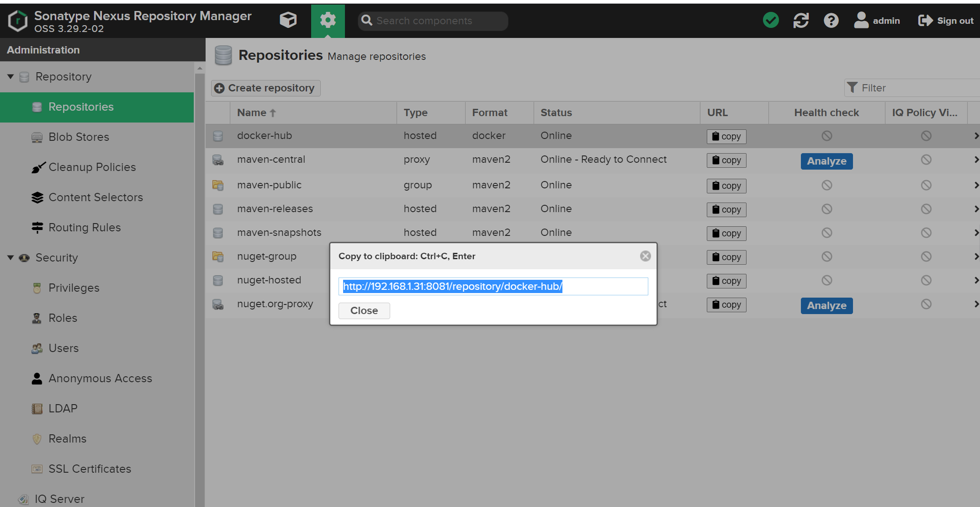Screen dimensions: 980x507
Task: Click Create repository button
Action: (x=265, y=88)
